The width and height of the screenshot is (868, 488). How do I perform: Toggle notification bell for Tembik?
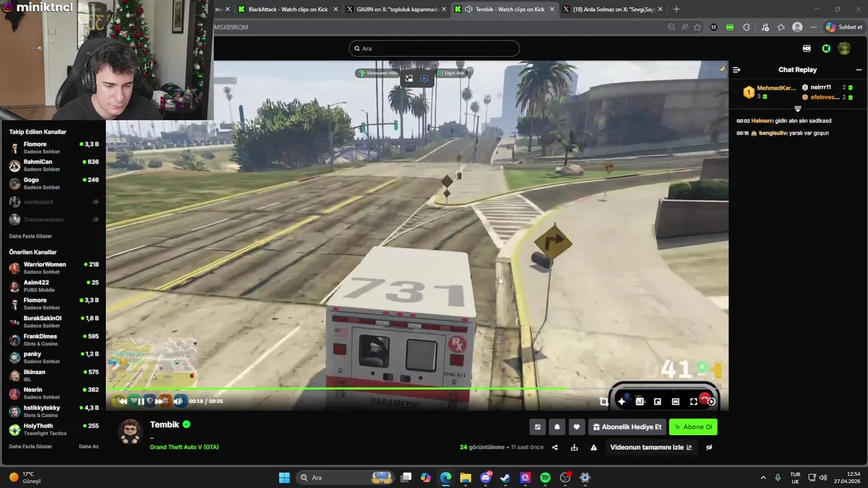pos(557,427)
